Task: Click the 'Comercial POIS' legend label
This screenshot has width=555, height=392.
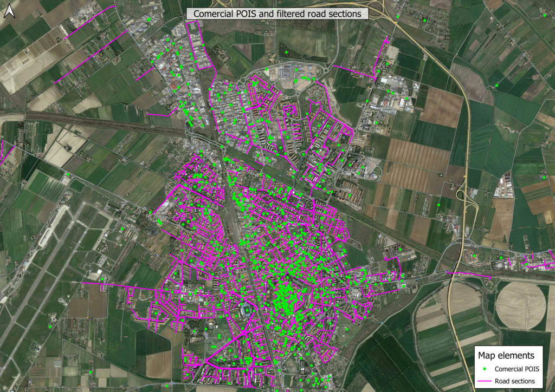Action: [x=517, y=369]
